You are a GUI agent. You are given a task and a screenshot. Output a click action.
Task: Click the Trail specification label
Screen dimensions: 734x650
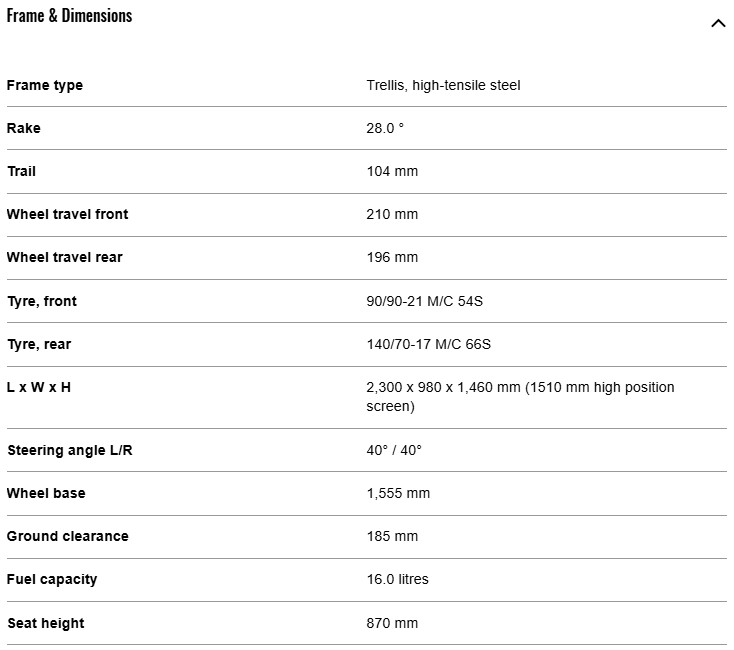click(x=21, y=171)
